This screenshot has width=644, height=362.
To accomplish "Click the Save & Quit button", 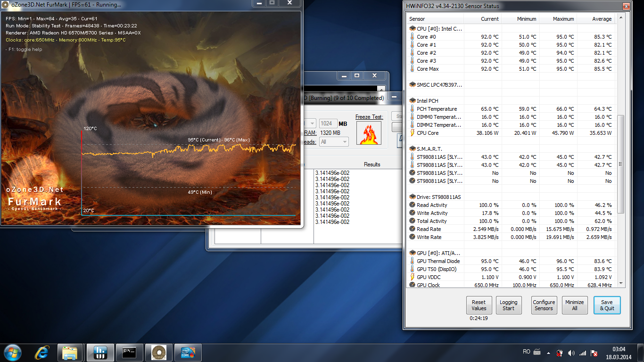I will coord(607,305).
